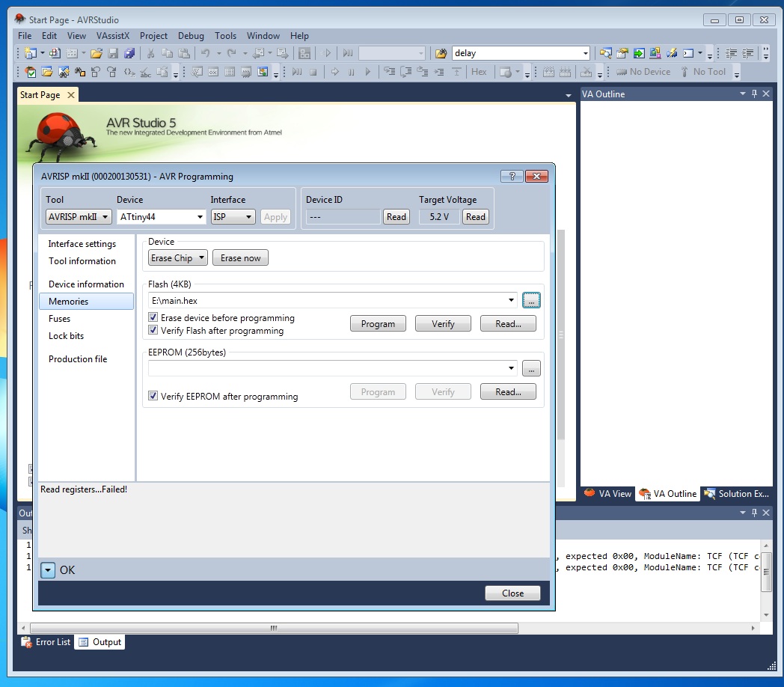
Task: Click the Output horizontal scrollbar thumb
Action: click(x=274, y=628)
